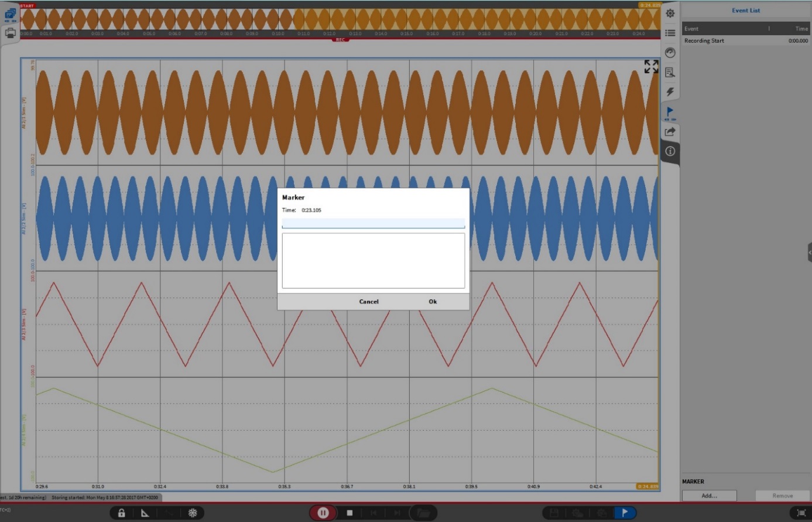Select the blue flag marker sidebar tab

(x=670, y=112)
